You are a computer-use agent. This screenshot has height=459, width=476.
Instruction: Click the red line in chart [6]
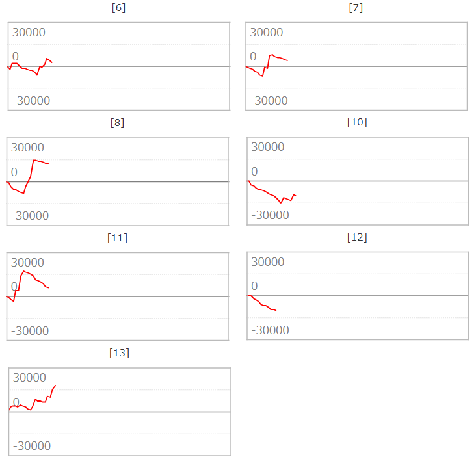click(29, 70)
